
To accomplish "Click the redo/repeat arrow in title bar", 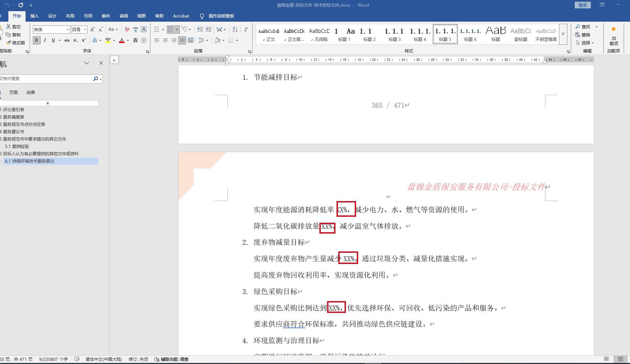I will click(21, 5).
